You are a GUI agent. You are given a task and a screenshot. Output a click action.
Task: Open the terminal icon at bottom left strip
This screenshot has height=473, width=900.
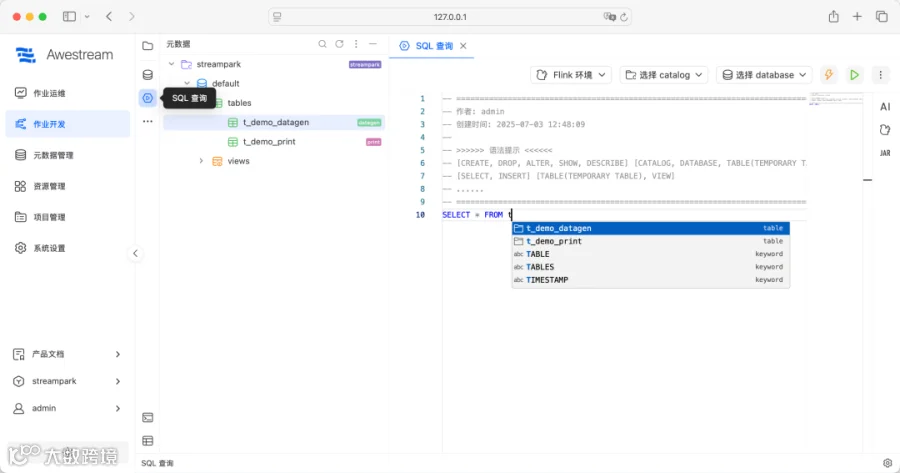[x=148, y=417]
